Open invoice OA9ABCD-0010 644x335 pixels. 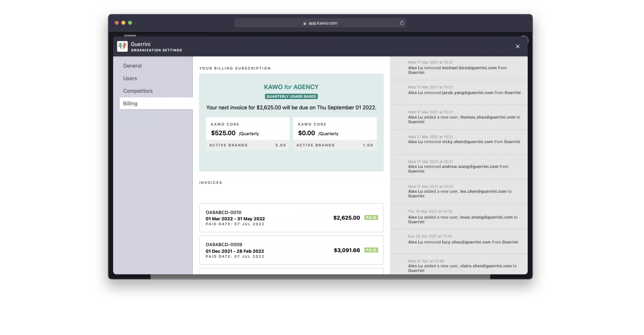click(x=291, y=218)
